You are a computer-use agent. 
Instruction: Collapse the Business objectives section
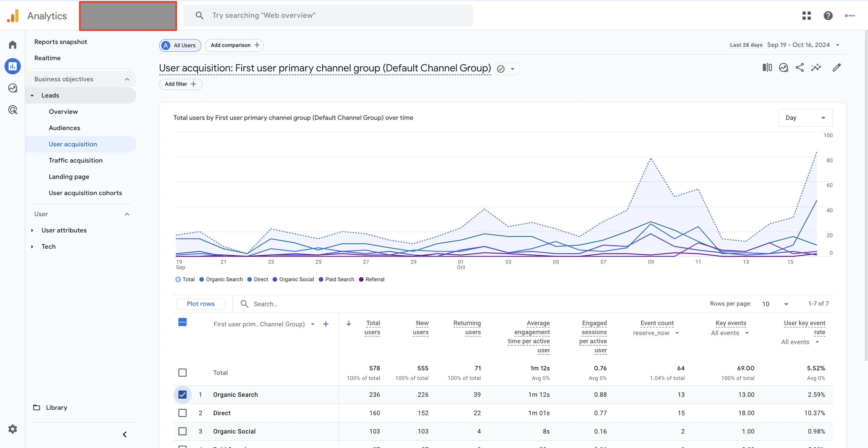coord(127,79)
